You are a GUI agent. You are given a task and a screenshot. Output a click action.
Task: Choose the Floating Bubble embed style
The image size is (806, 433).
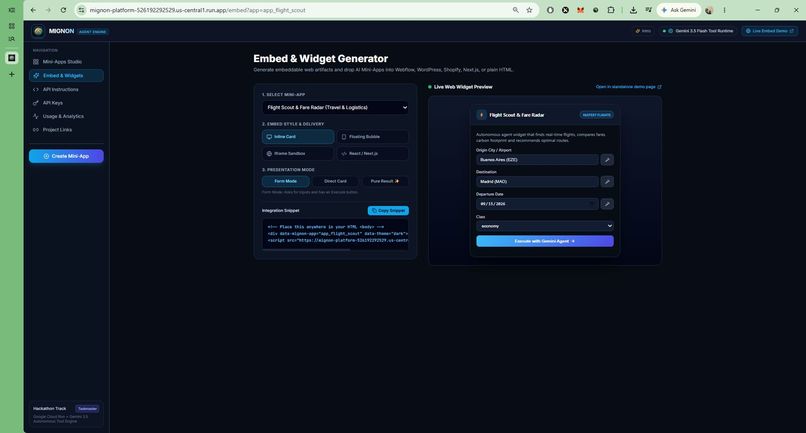[373, 137]
